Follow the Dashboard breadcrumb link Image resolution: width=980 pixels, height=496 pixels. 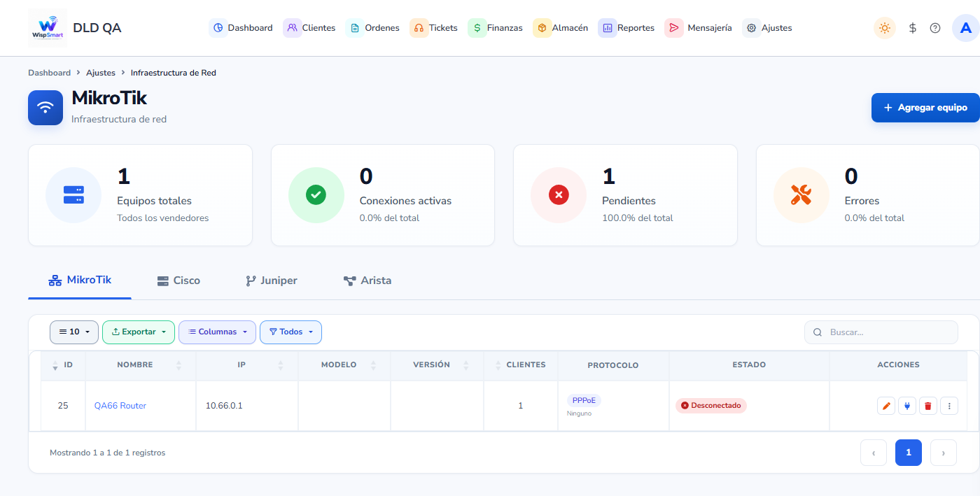click(49, 73)
